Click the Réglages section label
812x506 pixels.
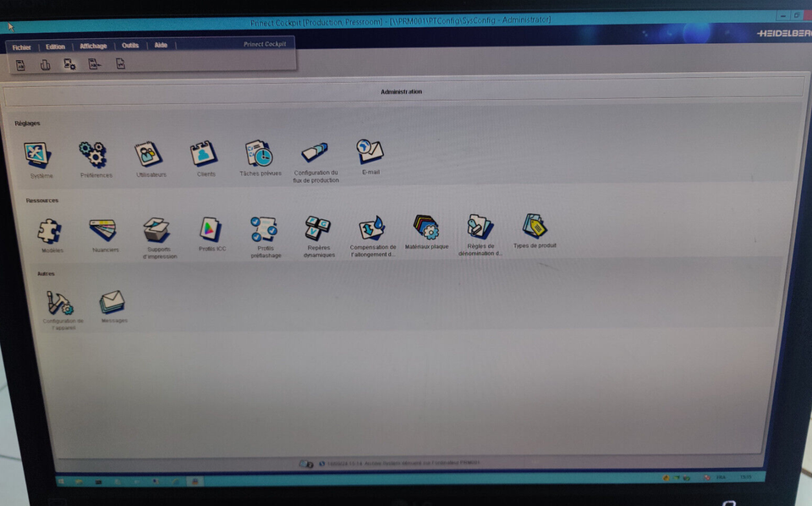click(27, 124)
